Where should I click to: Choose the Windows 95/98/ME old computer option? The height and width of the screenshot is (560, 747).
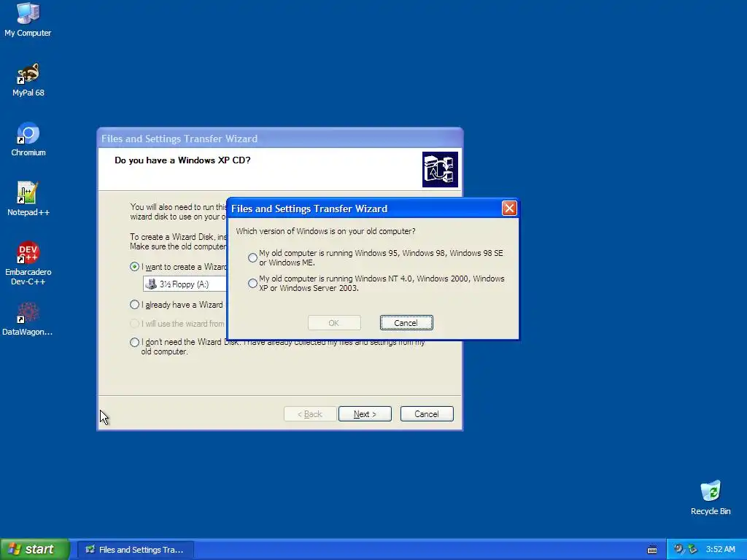tap(252, 257)
